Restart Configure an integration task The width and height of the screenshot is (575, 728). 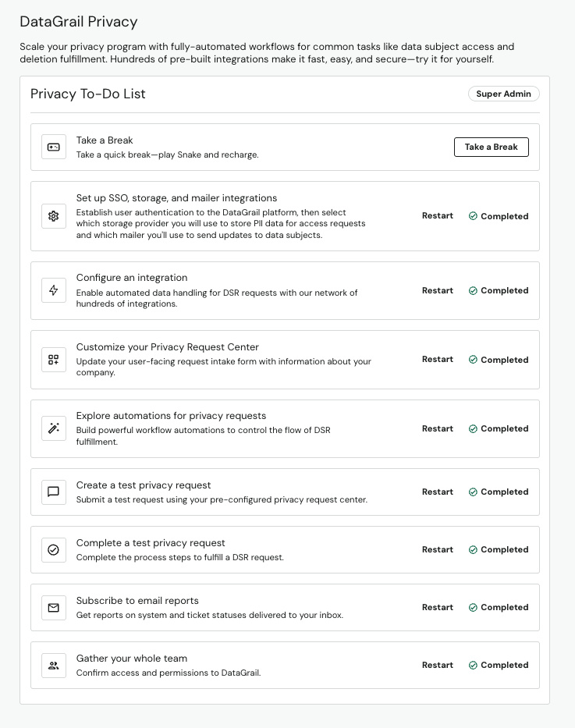click(437, 290)
